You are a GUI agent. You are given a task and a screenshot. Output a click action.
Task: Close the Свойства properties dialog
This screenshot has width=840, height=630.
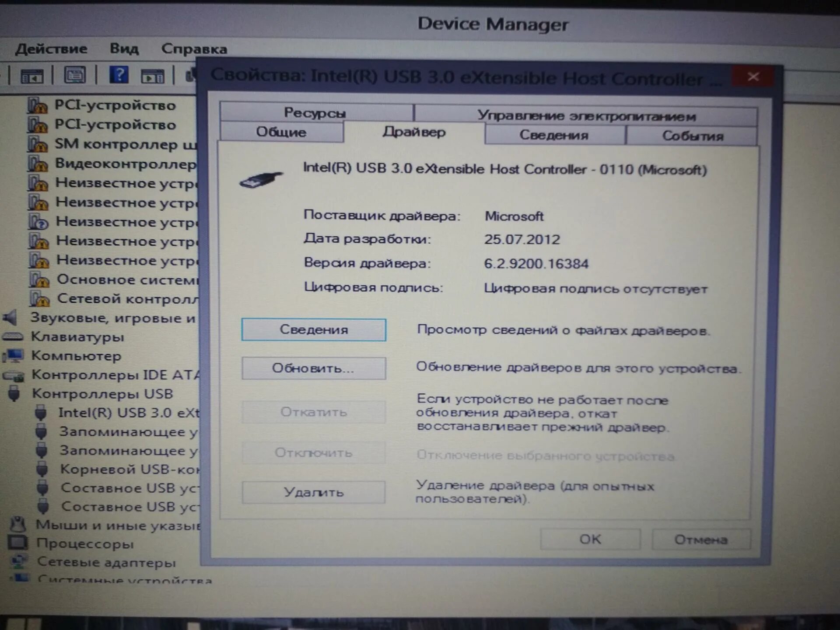[x=753, y=77]
